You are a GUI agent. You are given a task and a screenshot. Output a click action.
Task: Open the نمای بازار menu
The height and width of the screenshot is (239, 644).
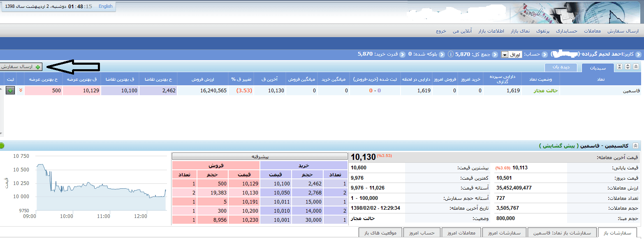click(x=520, y=30)
